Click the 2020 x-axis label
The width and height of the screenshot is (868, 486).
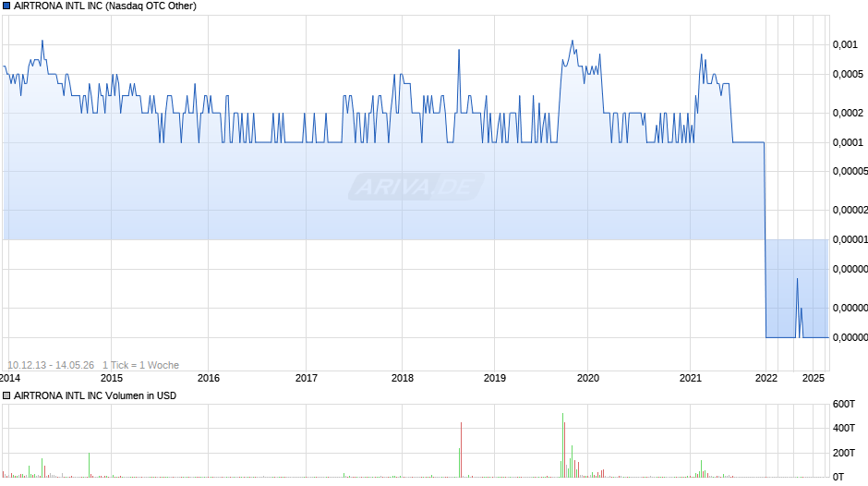pyautogui.click(x=588, y=378)
